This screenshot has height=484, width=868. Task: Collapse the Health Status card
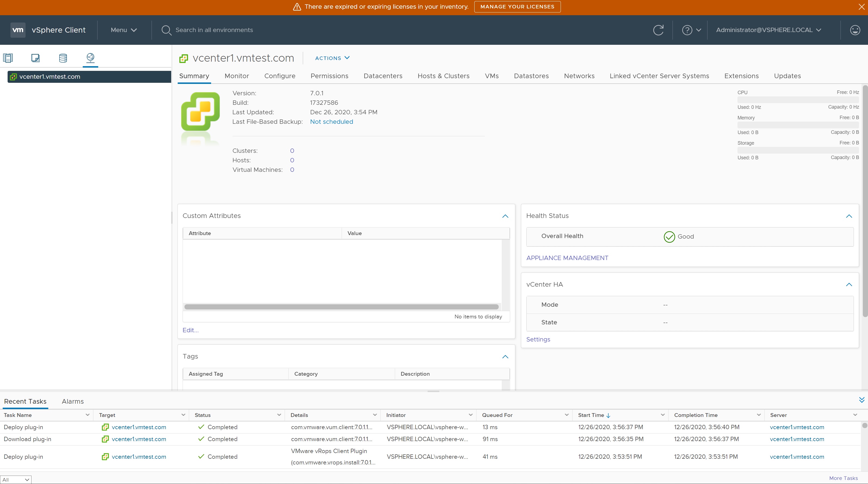coord(849,216)
